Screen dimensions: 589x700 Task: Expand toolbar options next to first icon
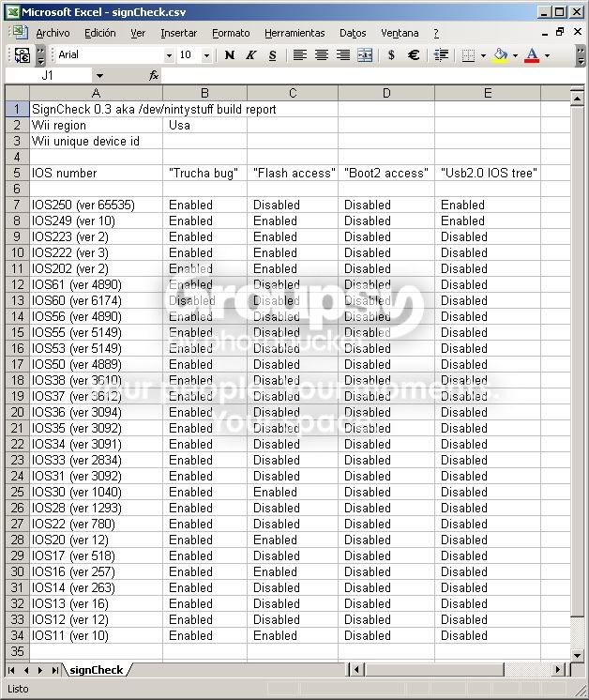(40, 55)
